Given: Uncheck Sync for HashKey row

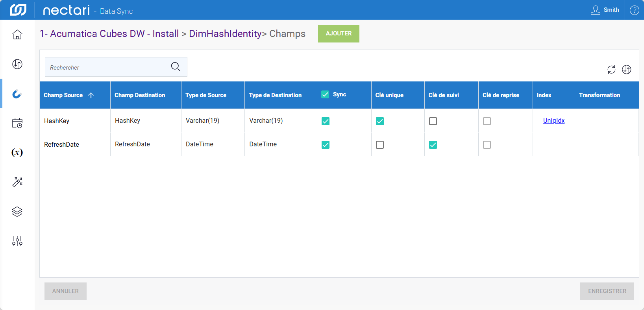Looking at the screenshot, I should pyautogui.click(x=326, y=121).
